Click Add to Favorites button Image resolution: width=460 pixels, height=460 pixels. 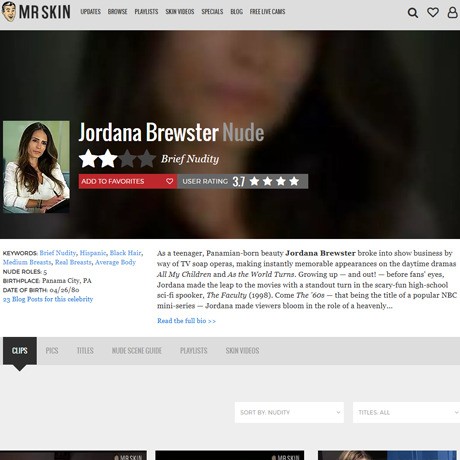point(128,181)
